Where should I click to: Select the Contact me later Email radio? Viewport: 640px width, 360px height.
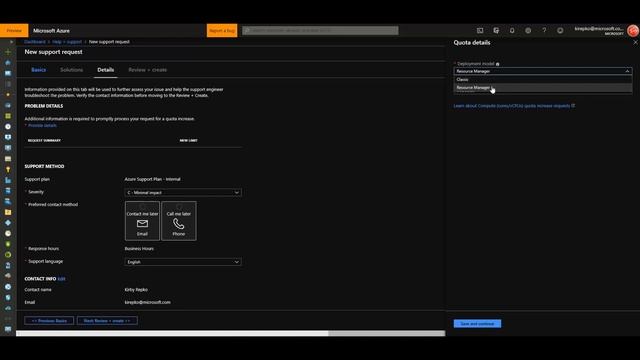point(142,207)
